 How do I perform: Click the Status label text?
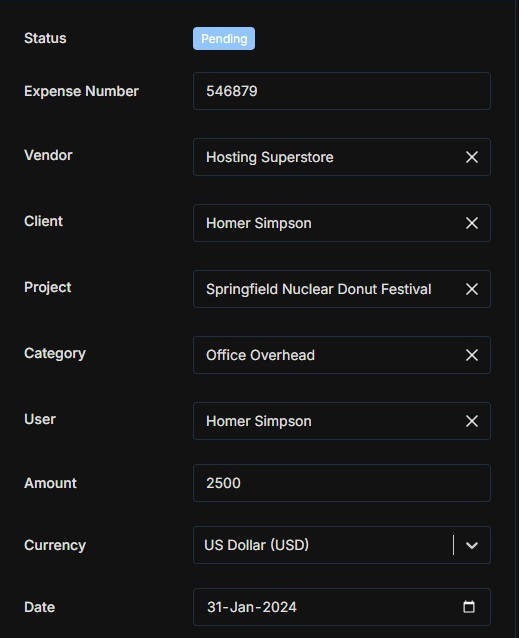(45, 38)
